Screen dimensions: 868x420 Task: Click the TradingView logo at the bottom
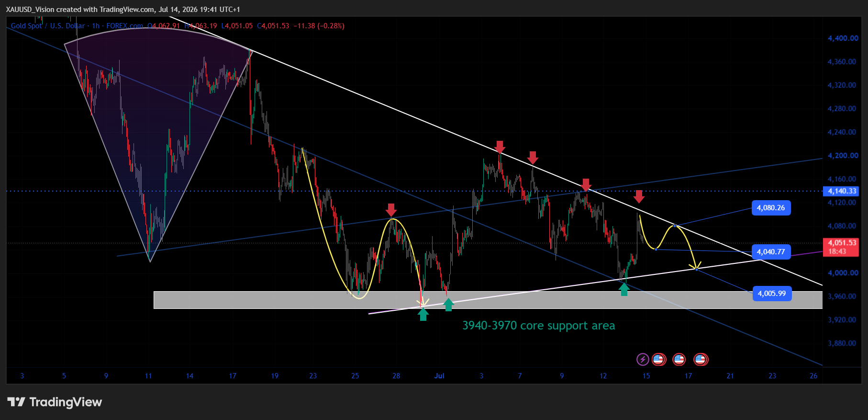click(x=55, y=402)
